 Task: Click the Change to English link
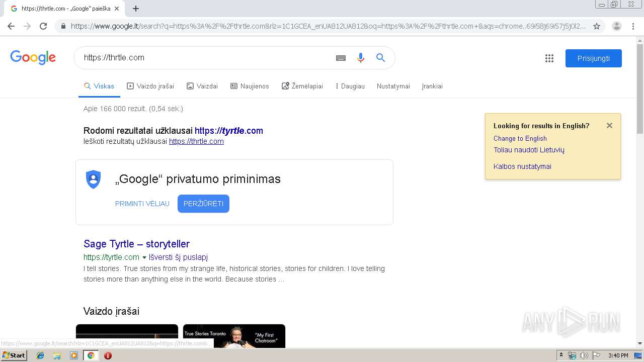tap(520, 138)
